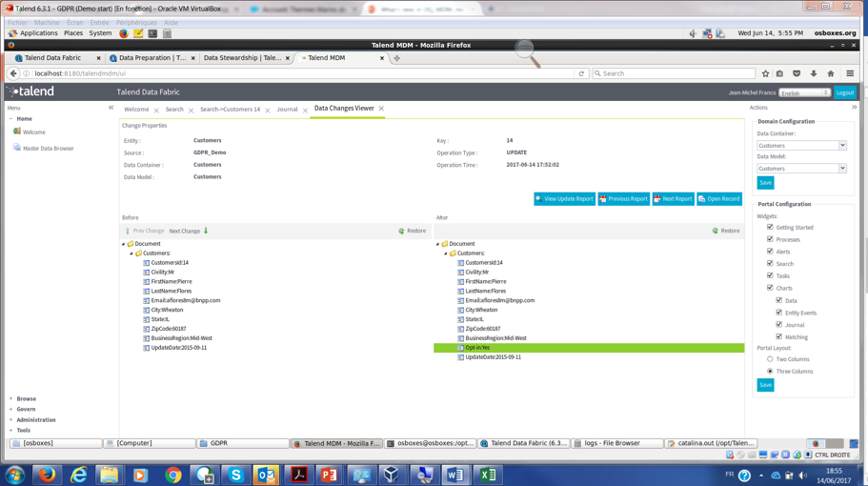868x486 pixels.
Task: Switch to the Search->Customers 14 tab
Action: [231, 110]
